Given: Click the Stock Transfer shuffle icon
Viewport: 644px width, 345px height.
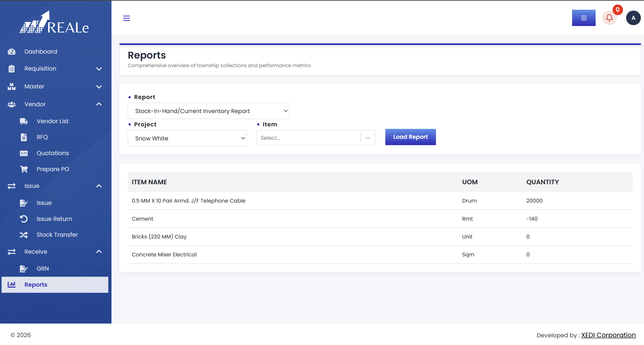Looking at the screenshot, I should [x=24, y=235].
